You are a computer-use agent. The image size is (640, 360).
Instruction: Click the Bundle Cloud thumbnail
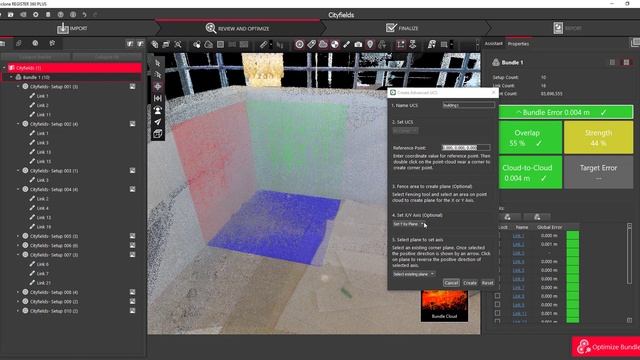point(444,305)
